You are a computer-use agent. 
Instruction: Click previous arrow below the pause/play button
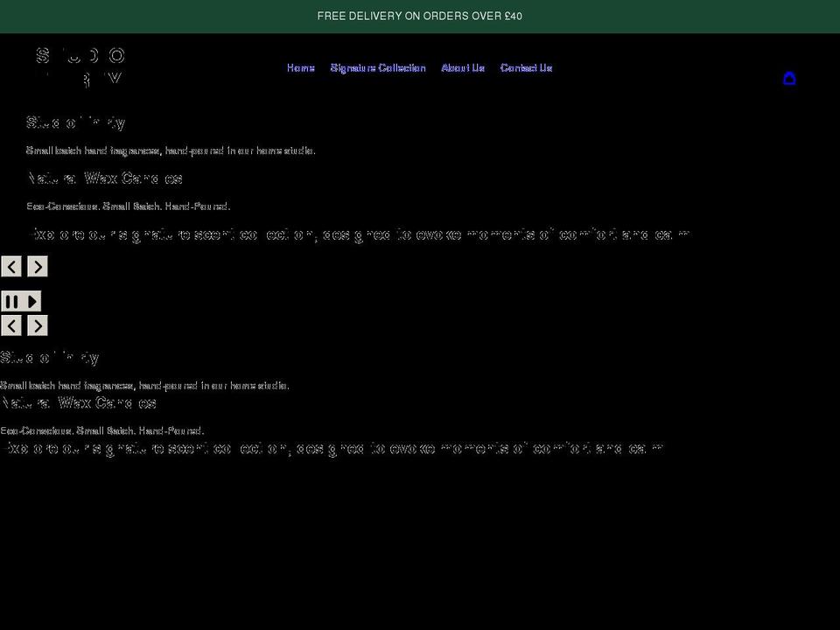coord(11,325)
